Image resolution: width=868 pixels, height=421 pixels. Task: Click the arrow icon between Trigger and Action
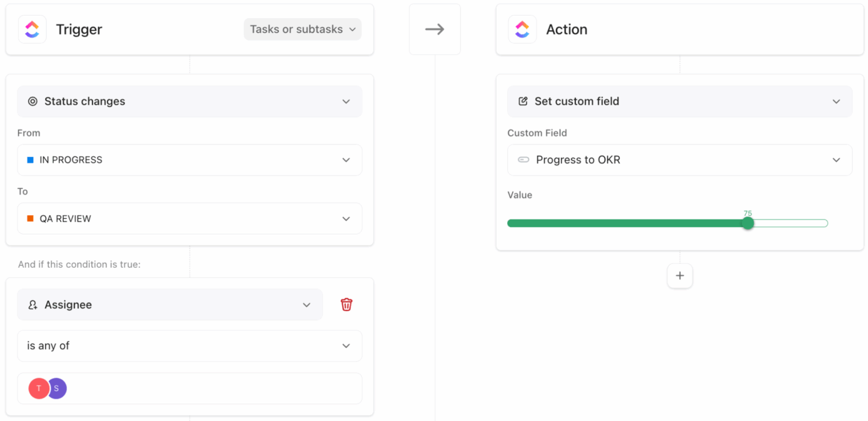434,29
